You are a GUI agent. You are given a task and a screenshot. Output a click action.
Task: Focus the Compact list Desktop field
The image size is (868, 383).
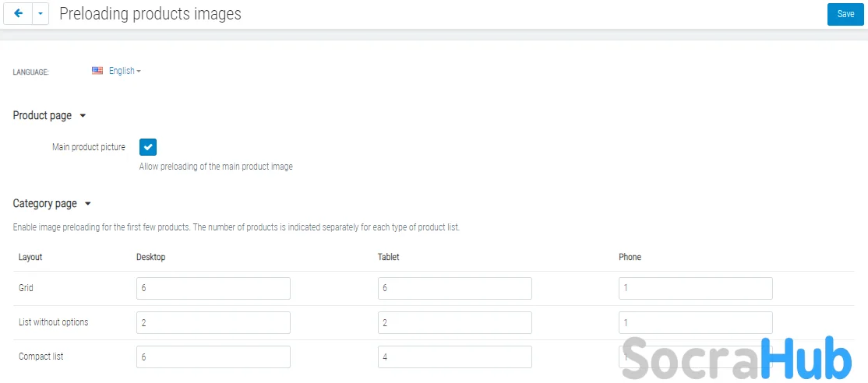click(x=213, y=357)
